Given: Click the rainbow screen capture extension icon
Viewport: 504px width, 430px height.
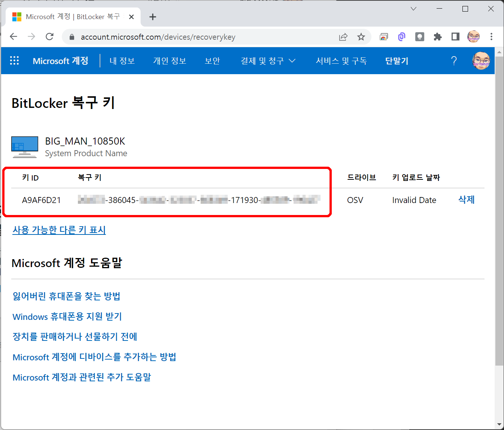Looking at the screenshot, I should coord(384,37).
